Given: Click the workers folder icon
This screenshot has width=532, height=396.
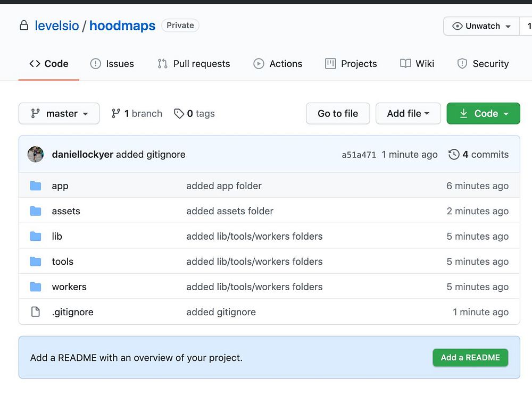Looking at the screenshot, I should click(35, 287).
